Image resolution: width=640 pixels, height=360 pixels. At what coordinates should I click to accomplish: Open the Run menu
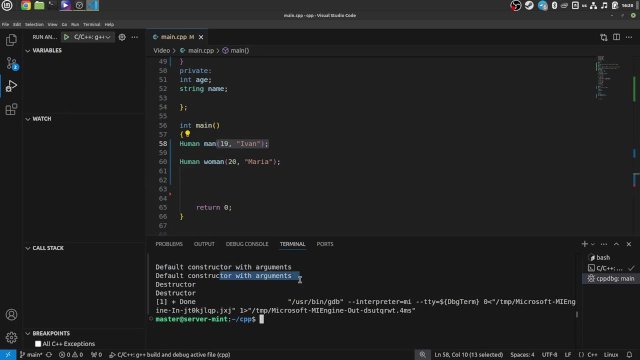tap(75, 24)
